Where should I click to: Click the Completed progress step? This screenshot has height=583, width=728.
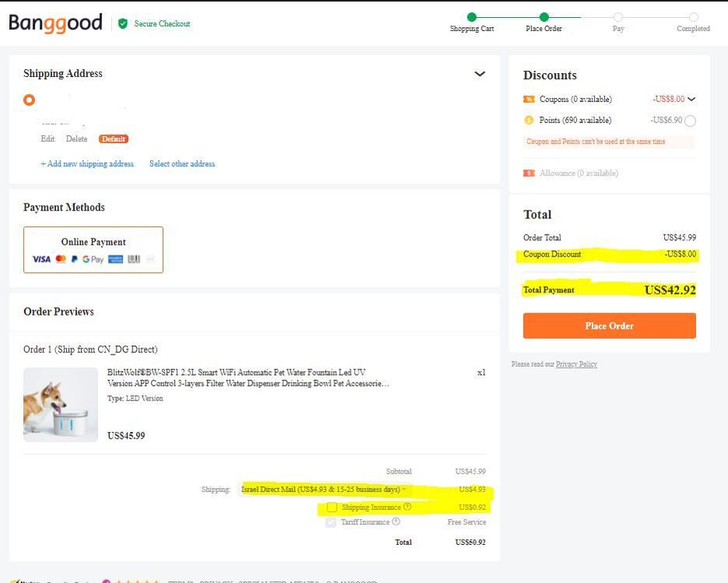pos(693,23)
